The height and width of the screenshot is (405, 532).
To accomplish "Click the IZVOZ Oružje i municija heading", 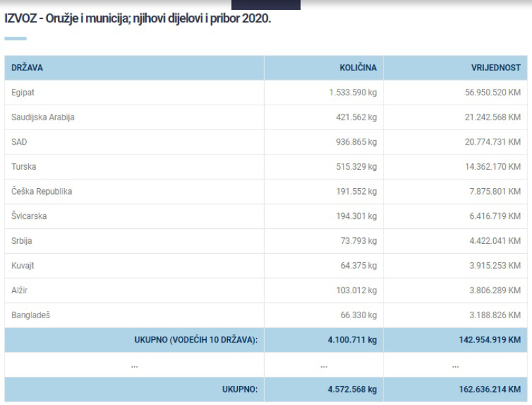I will 138,18.
